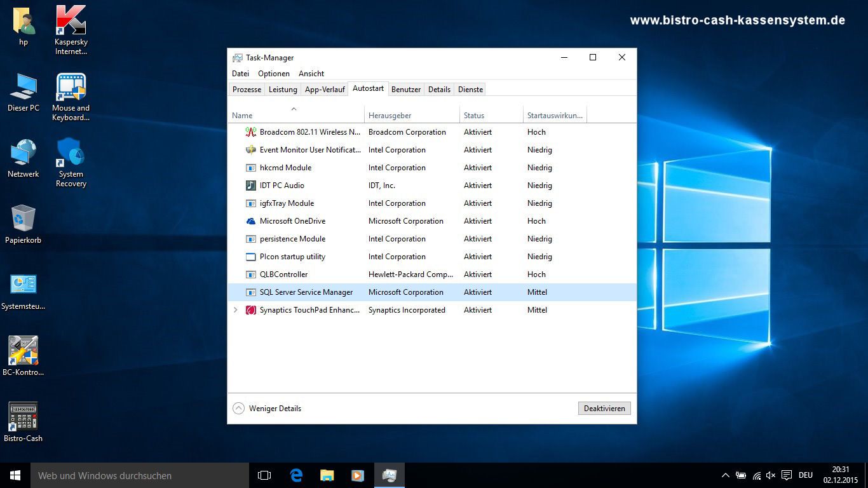Click the Deaktivieren button
The width and height of the screenshot is (868, 488).
604,409
